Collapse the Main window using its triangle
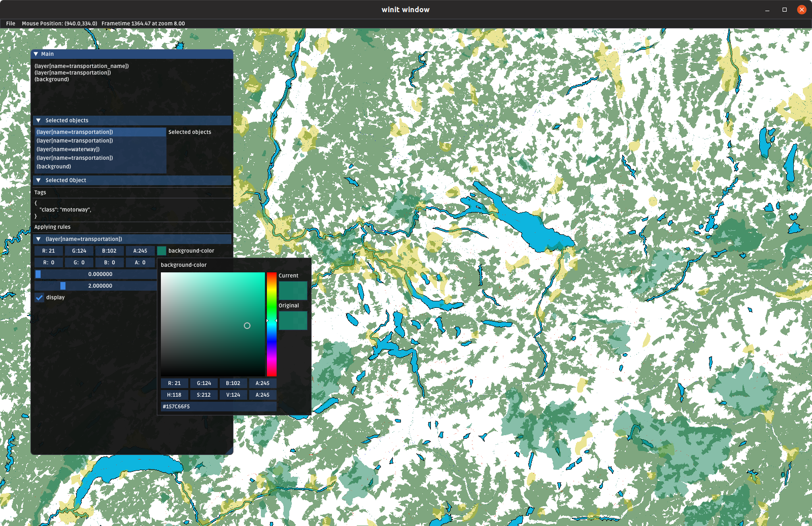Viewport: 812px width, 526px height. coord(36,54)
